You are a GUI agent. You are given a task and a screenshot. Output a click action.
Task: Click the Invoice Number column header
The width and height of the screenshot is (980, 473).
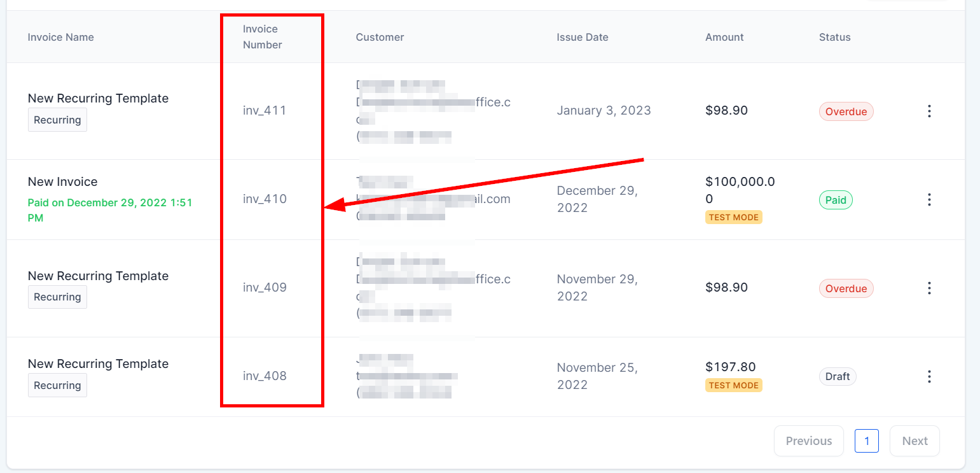(x=262, y=37)
